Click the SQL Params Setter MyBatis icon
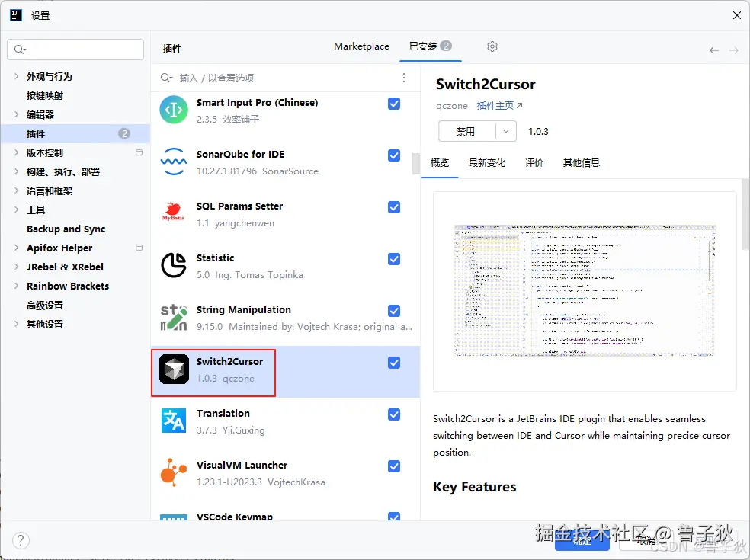Viewport: 750px width, 560px height. point(173,212)
